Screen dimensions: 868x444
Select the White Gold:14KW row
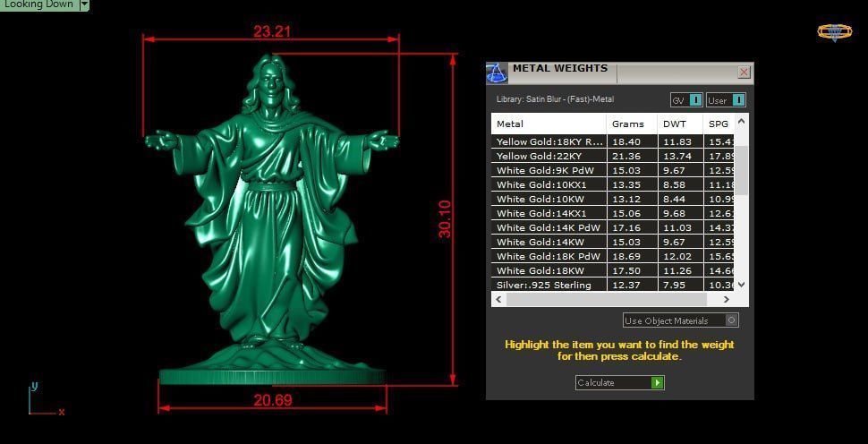(613, 243)
